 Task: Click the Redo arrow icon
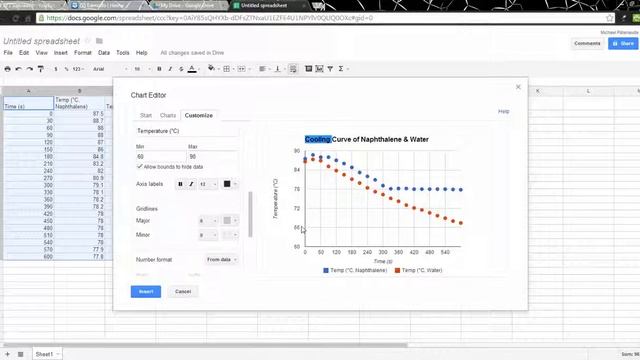point(29,69)
